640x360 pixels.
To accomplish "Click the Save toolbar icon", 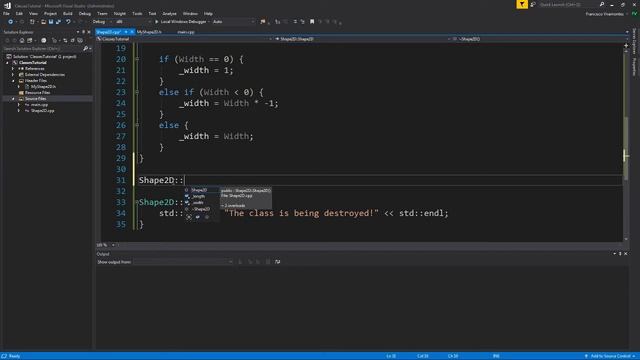I will 51,22.
